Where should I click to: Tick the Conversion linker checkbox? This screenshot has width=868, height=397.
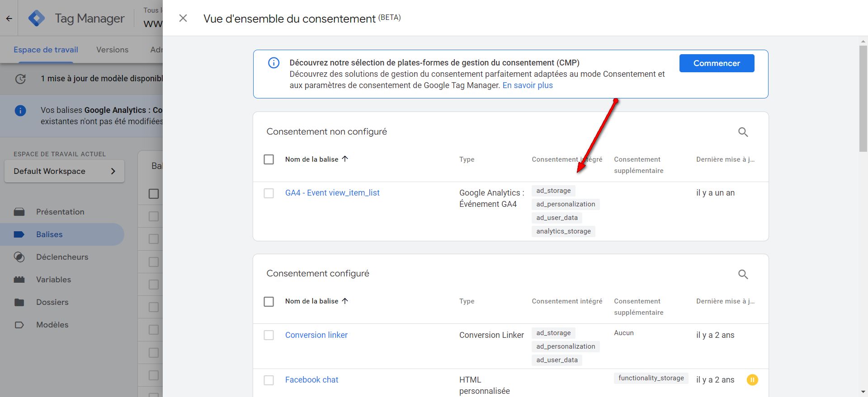coord(269,335)
